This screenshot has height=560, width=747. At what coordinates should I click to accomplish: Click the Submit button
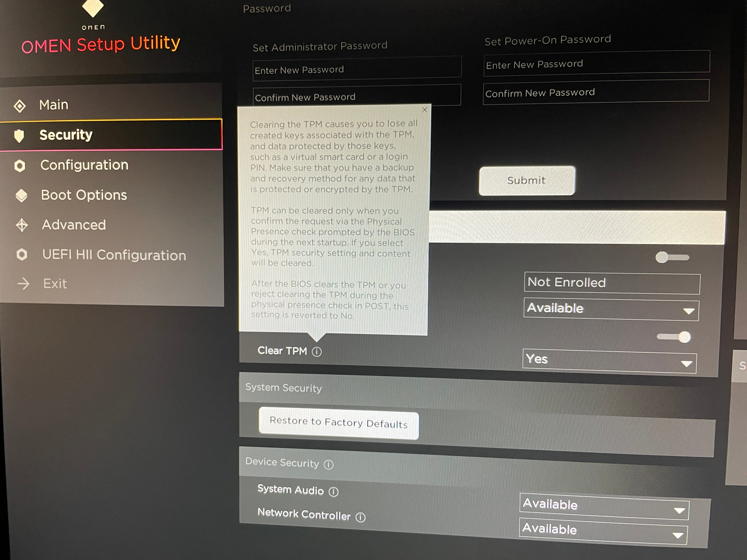coord(527,181)
